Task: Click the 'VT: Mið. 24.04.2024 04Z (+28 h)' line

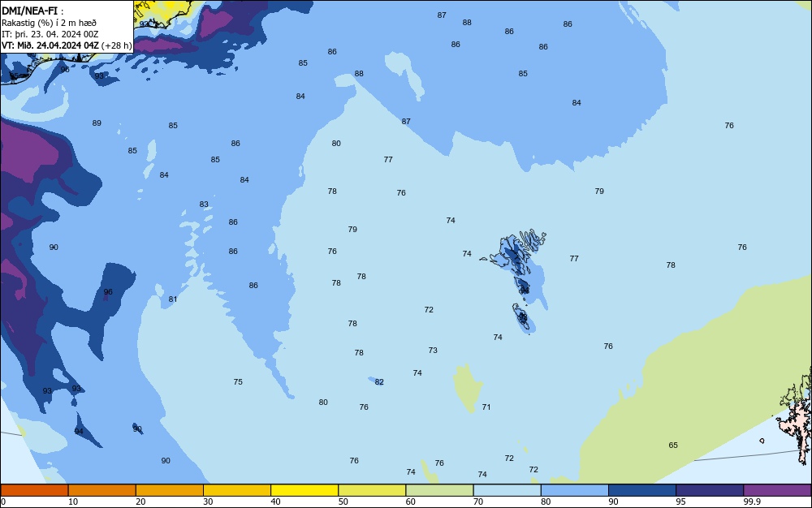Action: (x=67, y=45)
